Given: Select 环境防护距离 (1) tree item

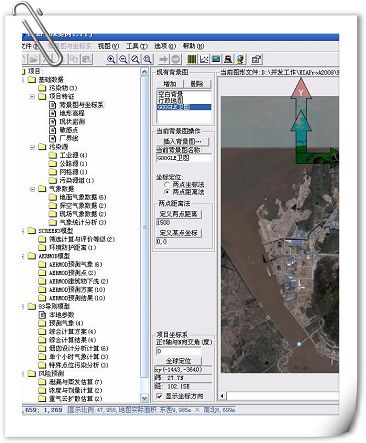Looking at the screenshot, I should [72, 248].
